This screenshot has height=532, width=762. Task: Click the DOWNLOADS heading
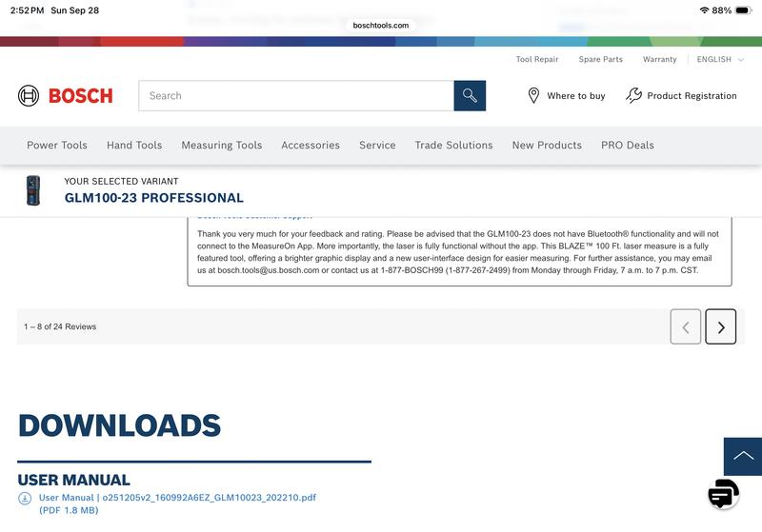click(x=120, y=425)
